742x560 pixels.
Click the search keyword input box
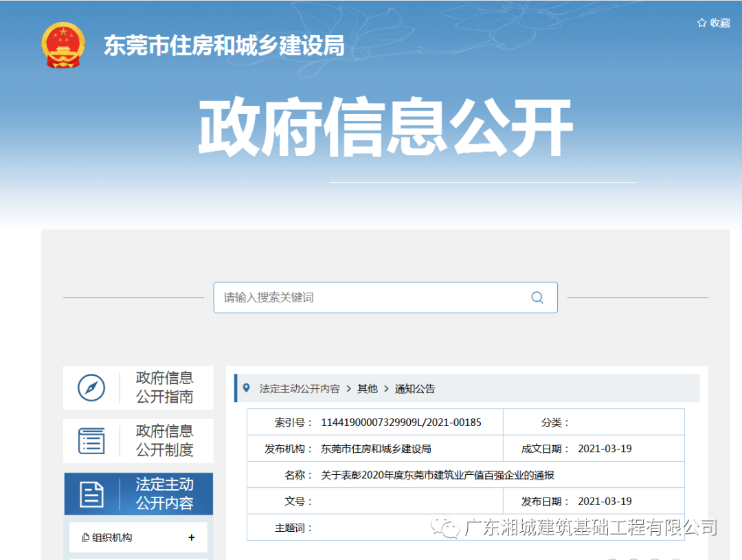click(x=364, y=297)
